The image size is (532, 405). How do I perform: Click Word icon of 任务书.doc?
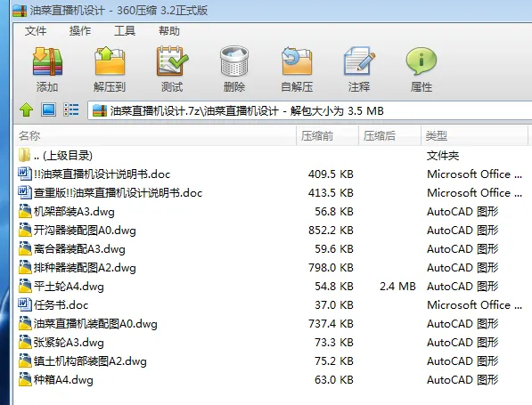pyautogui.click(x=25, y=304)
